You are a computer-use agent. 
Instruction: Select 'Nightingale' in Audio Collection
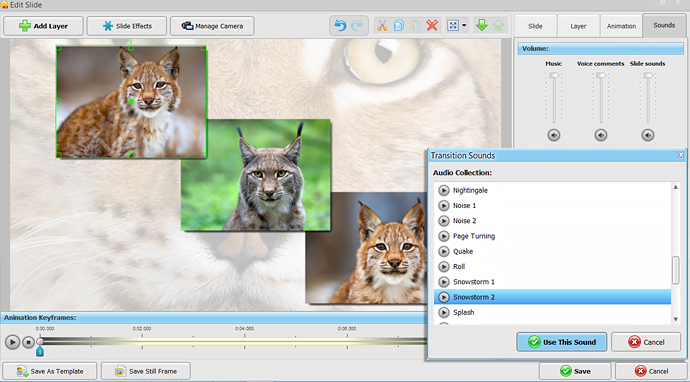pos(553,190)
